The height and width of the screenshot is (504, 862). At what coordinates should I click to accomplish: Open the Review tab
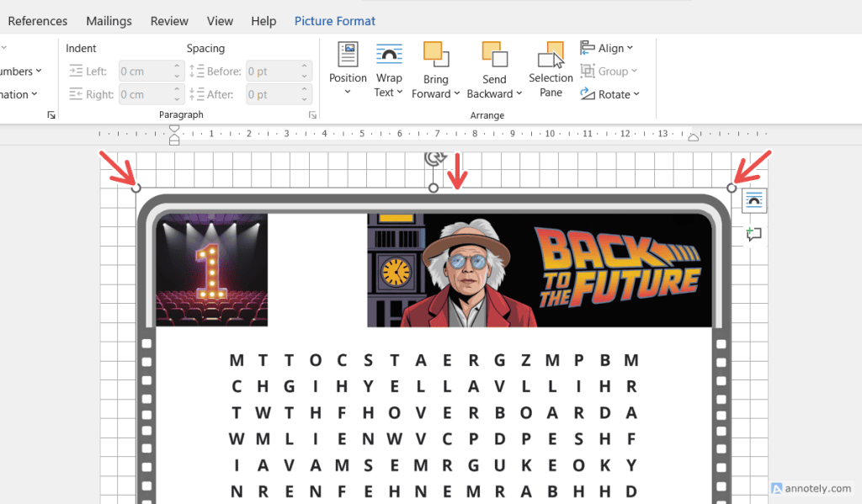click(169, 21)
